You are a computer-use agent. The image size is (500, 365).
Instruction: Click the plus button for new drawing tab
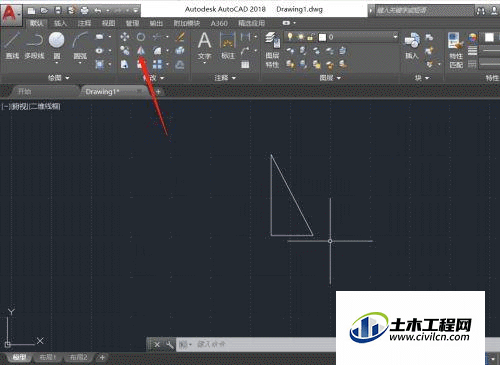[x=158, y=91]
